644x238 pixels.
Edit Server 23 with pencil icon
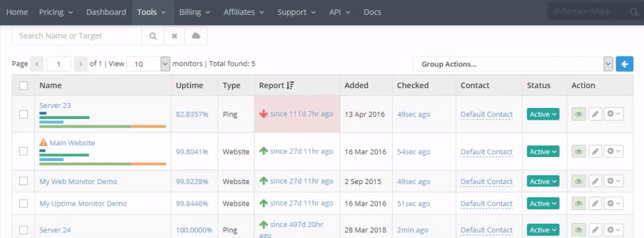click(x=595, y=114)
